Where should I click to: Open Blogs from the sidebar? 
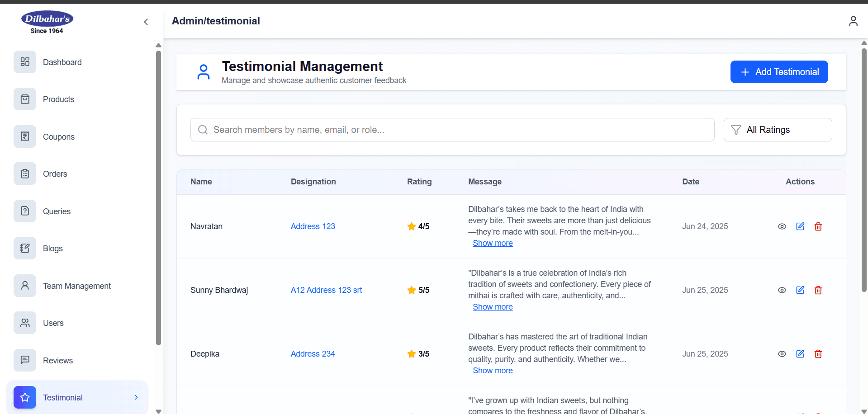point(77,248)
